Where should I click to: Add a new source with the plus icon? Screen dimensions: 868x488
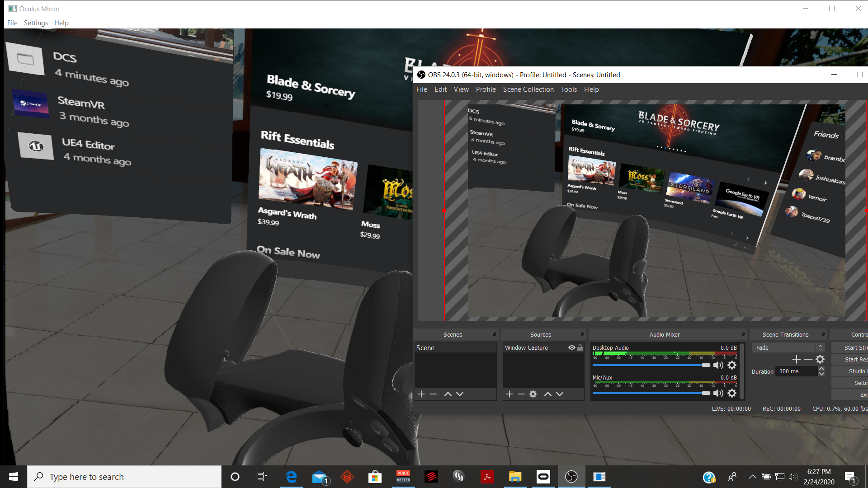(x=509, y=394)
